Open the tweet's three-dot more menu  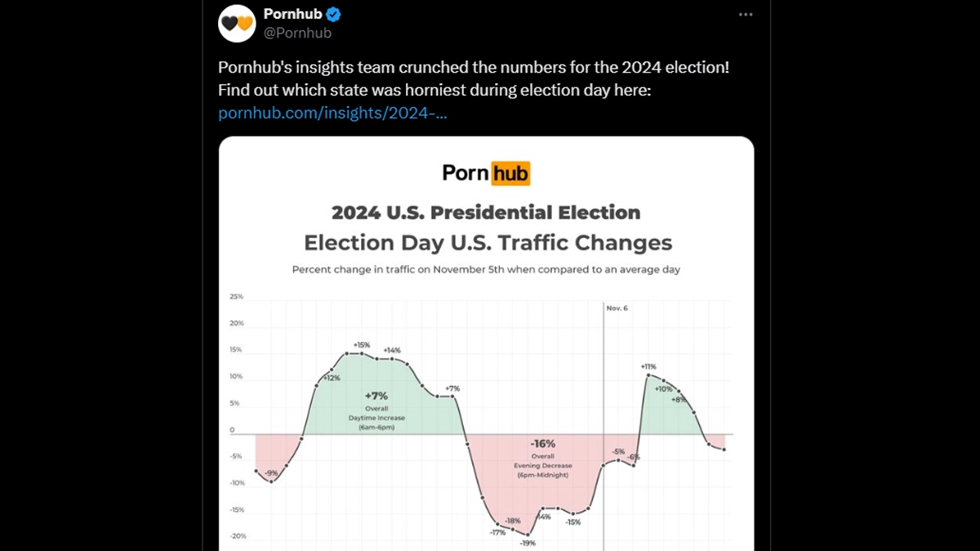pyautogui.click(x=745, y=15)
